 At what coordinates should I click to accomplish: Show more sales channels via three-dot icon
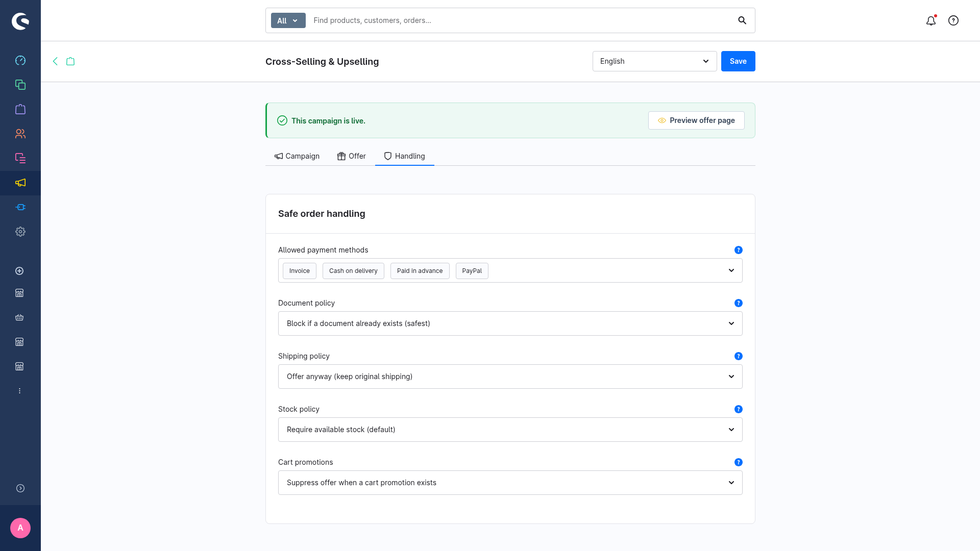tap(19, 391)
